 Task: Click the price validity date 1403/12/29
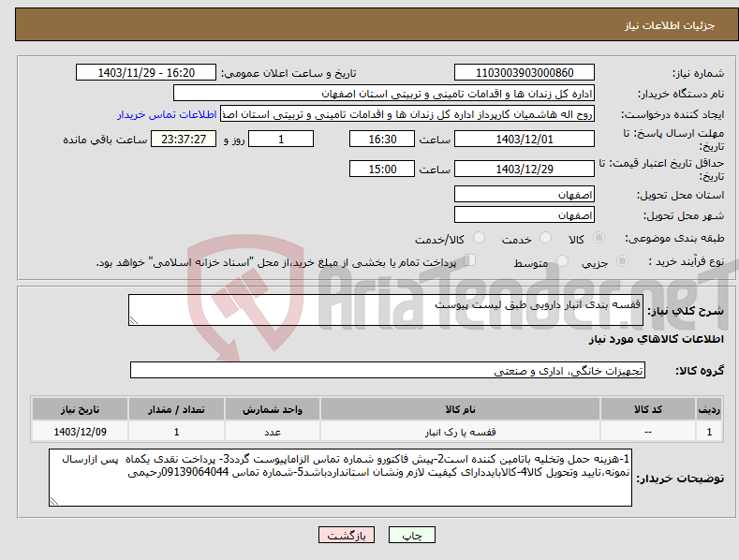pyautogui.click(x=525, y=169)
